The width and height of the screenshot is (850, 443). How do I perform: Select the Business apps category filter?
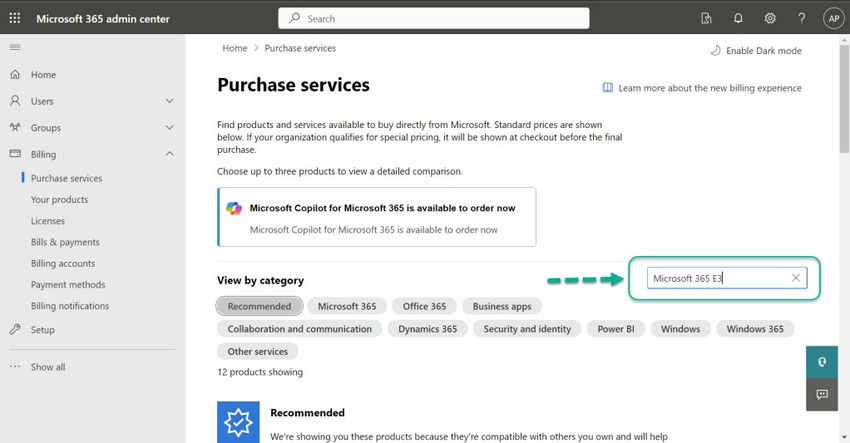[x=502, y=306]
